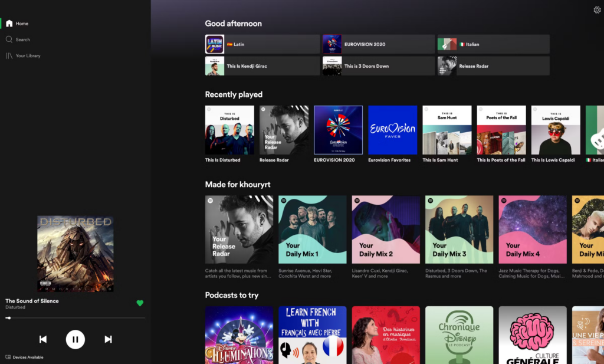The height and width of the screenshot is (364, 604).
Task: Open the Home menu item
Action: pyautogui.click(x=22, y=24)
